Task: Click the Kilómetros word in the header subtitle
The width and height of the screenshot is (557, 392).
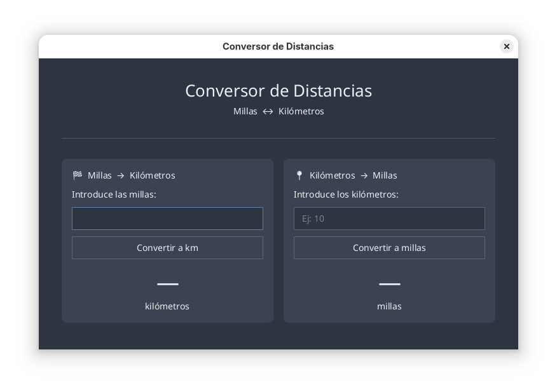Action: pyautogui.click(x=301, y=111)
